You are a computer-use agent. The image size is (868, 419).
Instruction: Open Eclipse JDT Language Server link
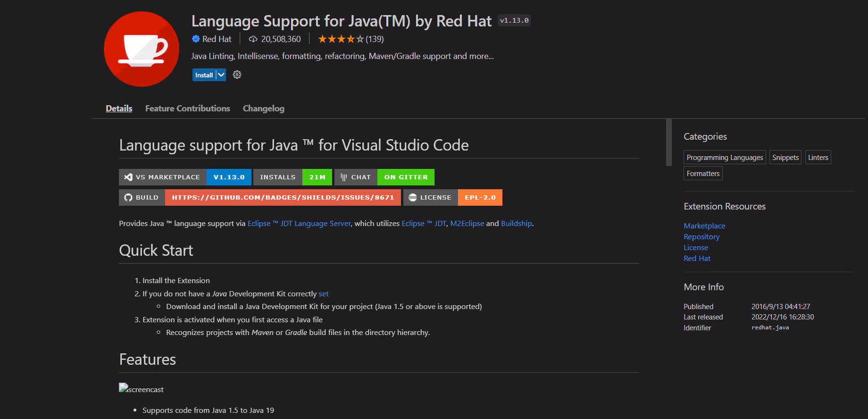(x=299, y=224)
